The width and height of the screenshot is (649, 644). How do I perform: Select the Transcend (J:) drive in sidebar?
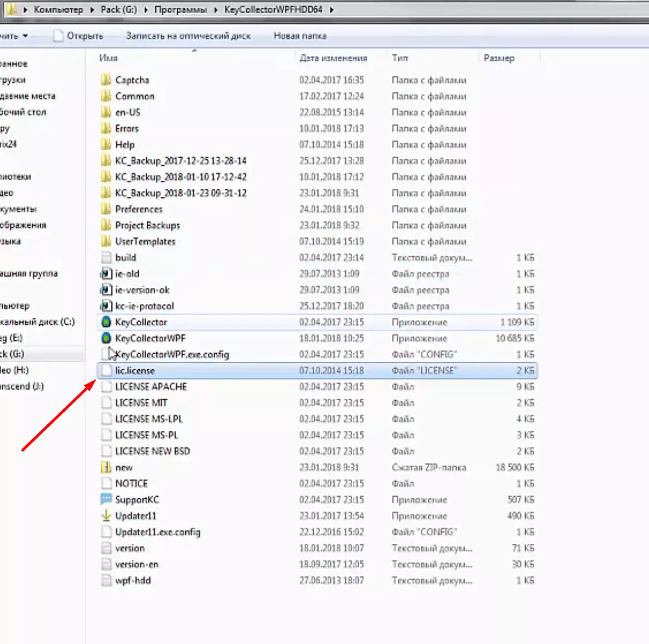tap(22, 386)
